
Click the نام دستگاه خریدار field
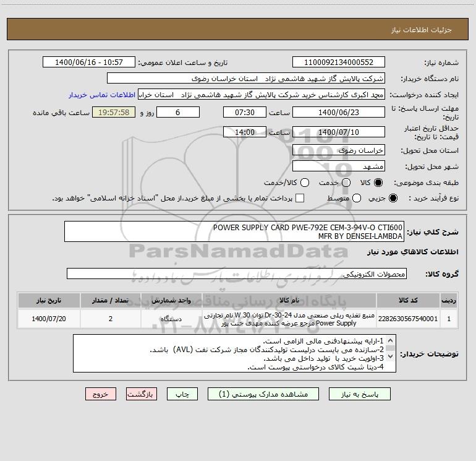(x=246, y=79)
